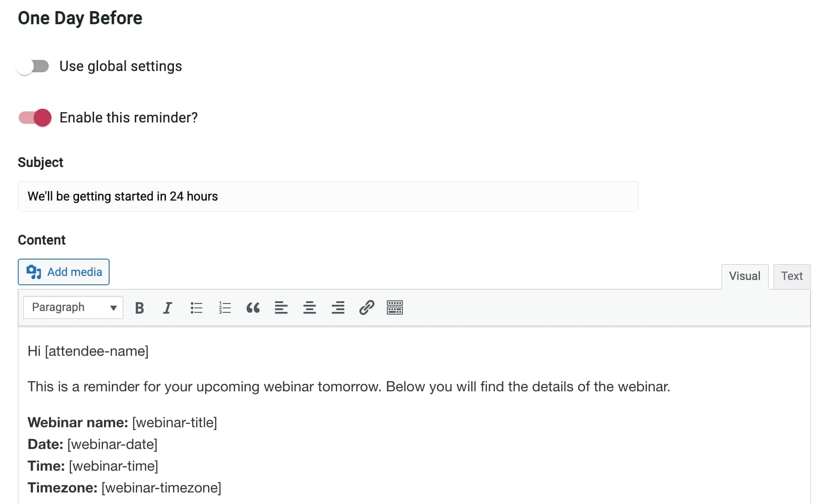Align text left

tap(281, 307)
